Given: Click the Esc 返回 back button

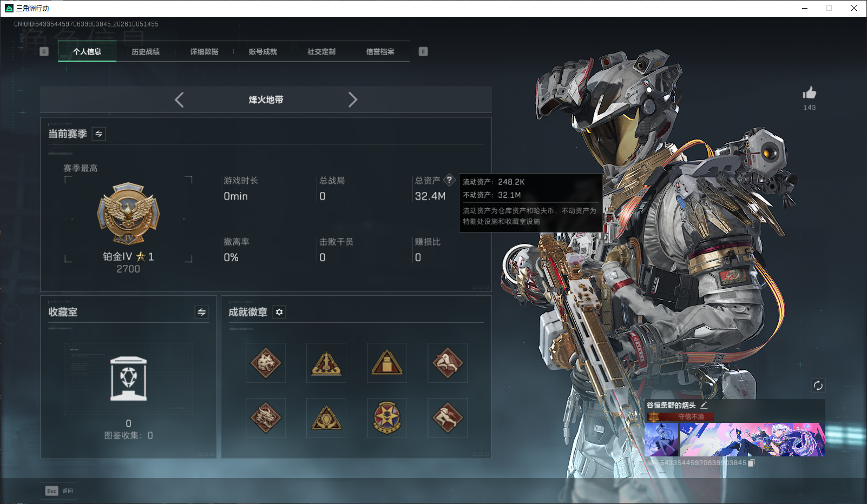Looking at the screenshot, I should 59,491.
